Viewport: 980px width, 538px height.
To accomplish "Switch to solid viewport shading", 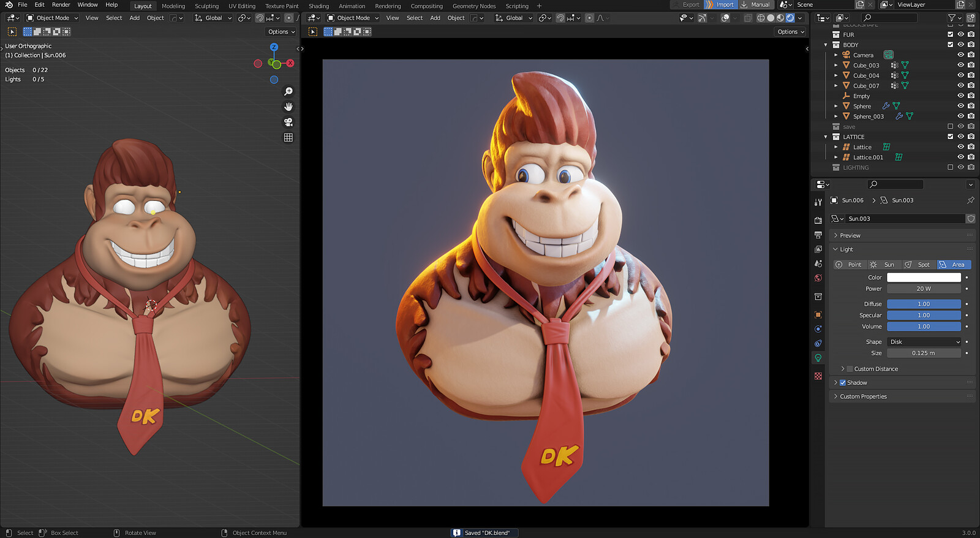I will pos(771,18).
